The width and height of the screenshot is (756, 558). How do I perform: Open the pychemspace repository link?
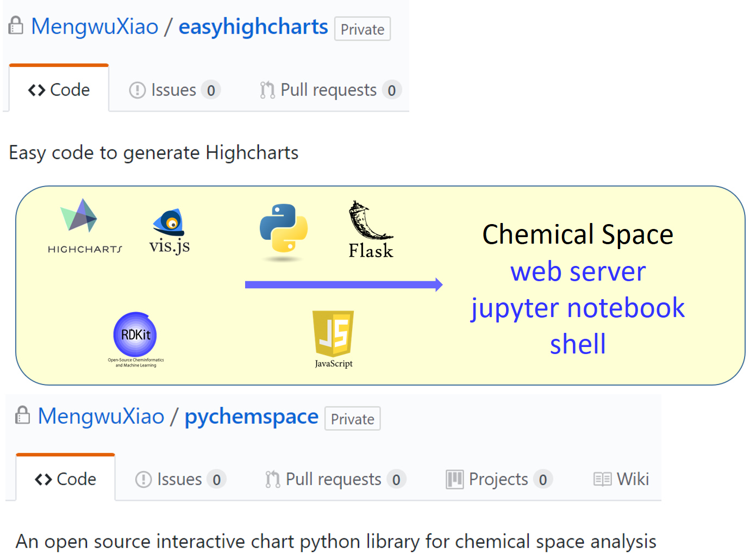[252, 416]
